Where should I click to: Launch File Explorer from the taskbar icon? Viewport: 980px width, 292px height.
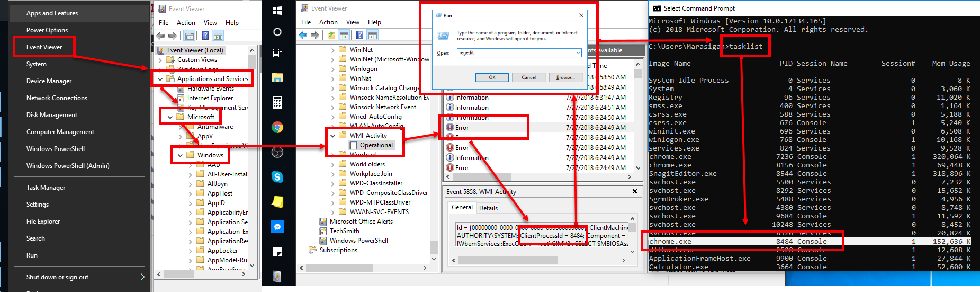(x=277, y=77)
